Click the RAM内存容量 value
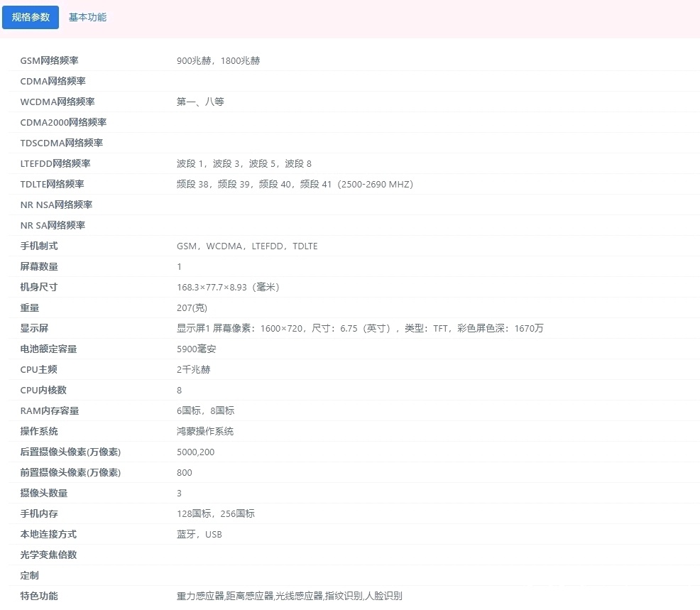 point(206,411)
